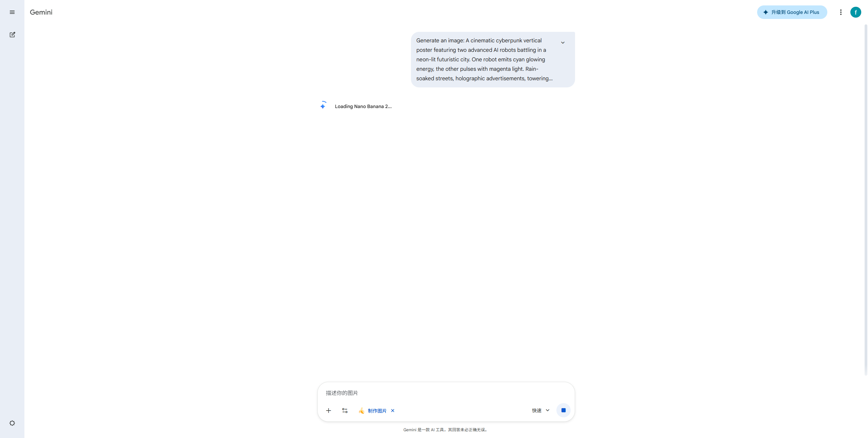Image resolution: width=868 pixels, height=438 pixels.
Task: Open the tools sliders icon in the prompt box
Action: [345, 411]
